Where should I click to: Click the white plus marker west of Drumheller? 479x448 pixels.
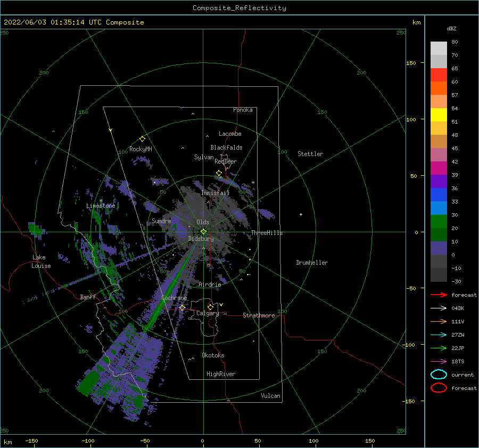pyautogui.click(x=301, y=214)
